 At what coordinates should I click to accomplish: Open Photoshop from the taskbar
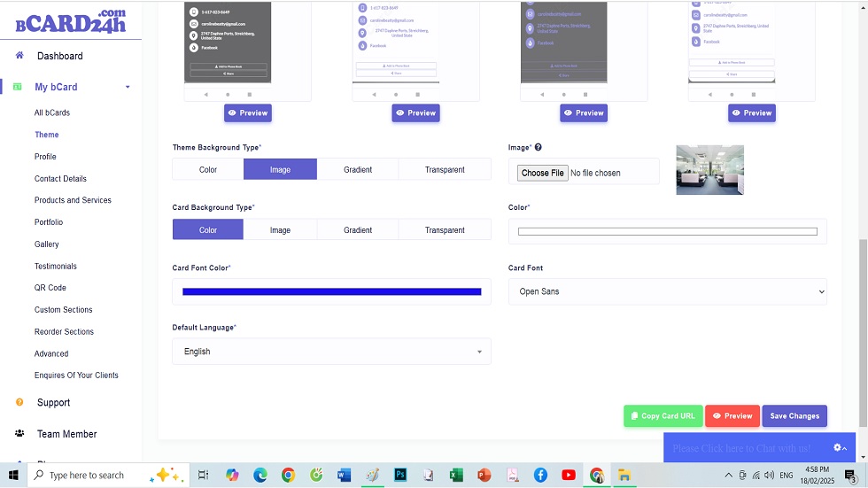(399, 475)
